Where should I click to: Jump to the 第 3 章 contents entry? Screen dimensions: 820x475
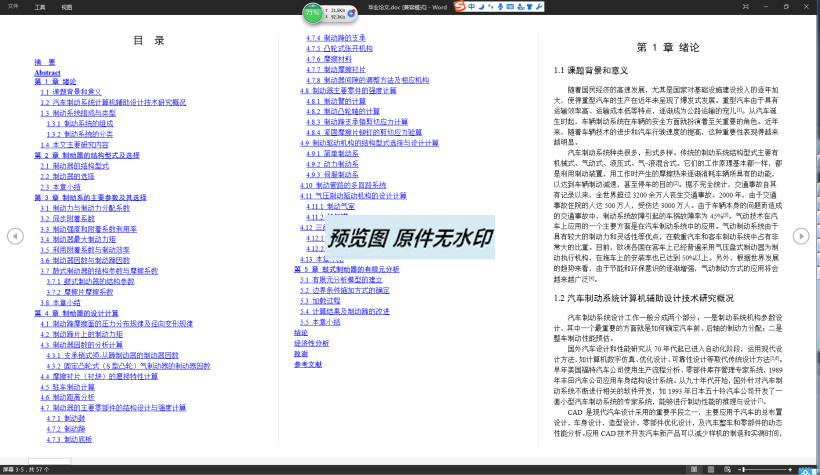click(90, 198)
